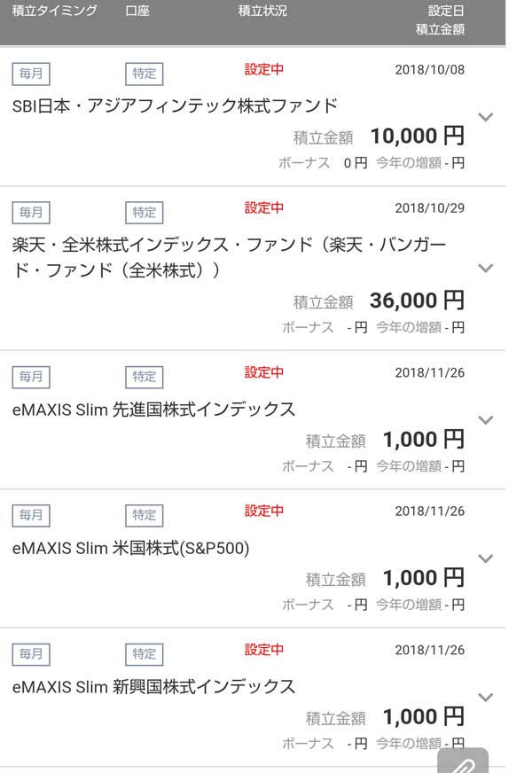Tap the 特定 badge on the 楽天・全米株式 row

144,213
